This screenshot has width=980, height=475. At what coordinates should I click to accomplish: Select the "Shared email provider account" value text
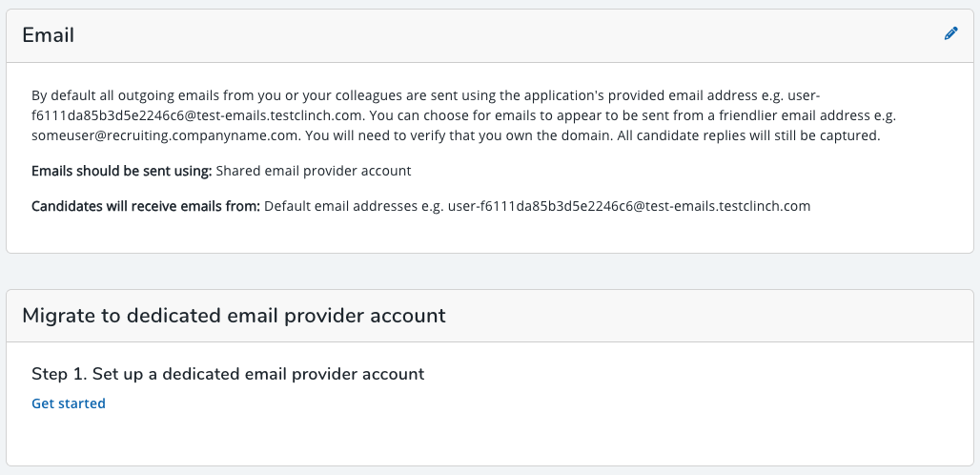pyautogui.click(x=314, y=172)
